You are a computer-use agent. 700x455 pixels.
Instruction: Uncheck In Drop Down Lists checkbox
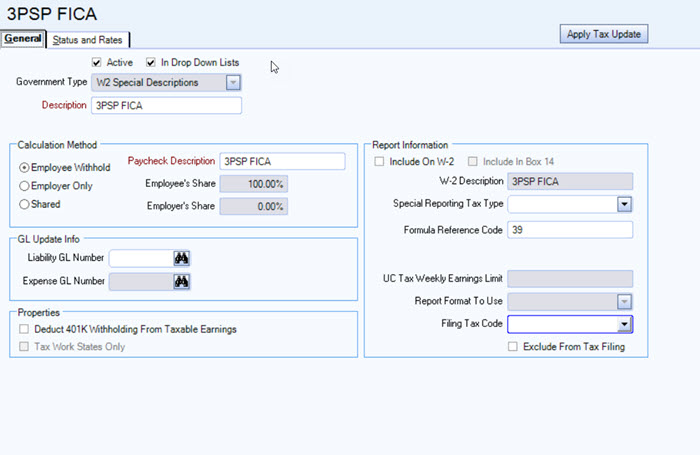pos(152,63)
